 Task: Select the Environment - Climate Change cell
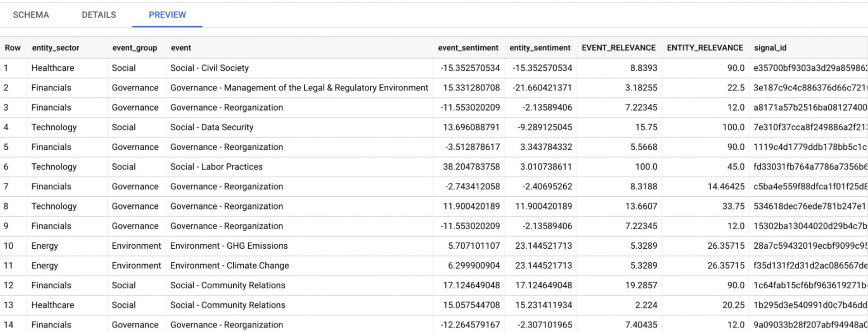229,266
